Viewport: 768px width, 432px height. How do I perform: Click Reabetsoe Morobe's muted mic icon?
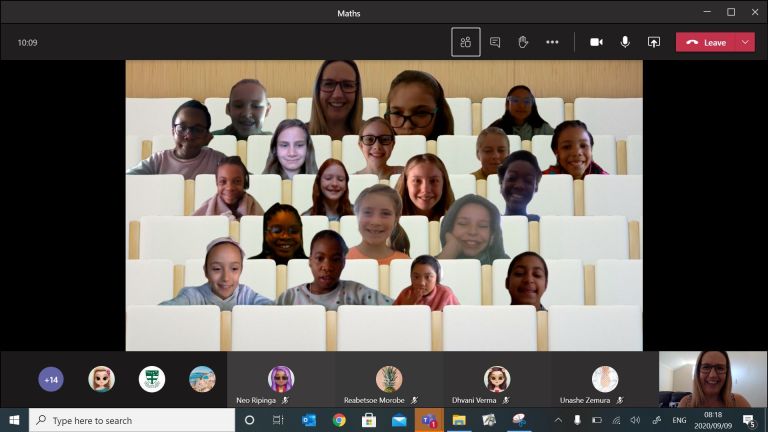coord(414,400)
